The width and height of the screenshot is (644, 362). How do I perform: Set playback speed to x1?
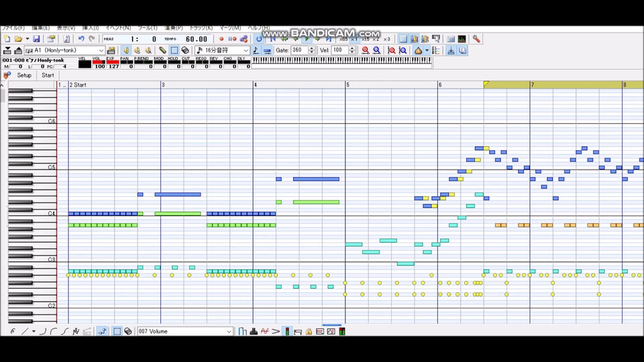pyautogui.click(x=354, y=39)
